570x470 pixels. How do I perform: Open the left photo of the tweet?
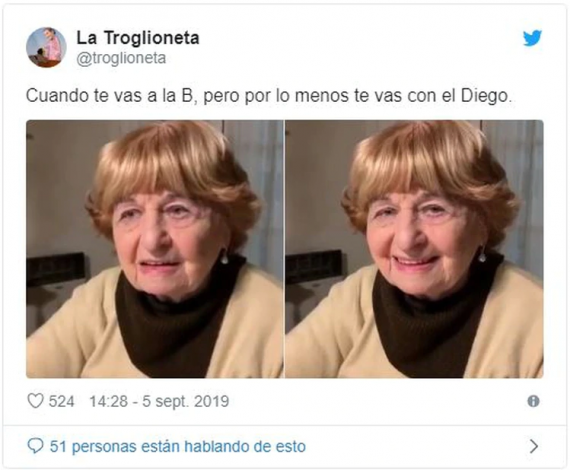(154, 249)
